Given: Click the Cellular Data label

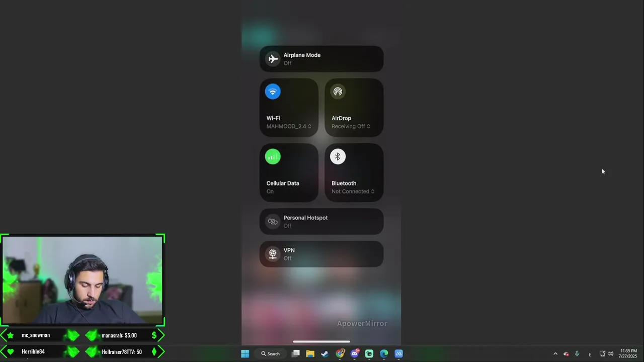Looking at the screenshot, I should (283, 184).
